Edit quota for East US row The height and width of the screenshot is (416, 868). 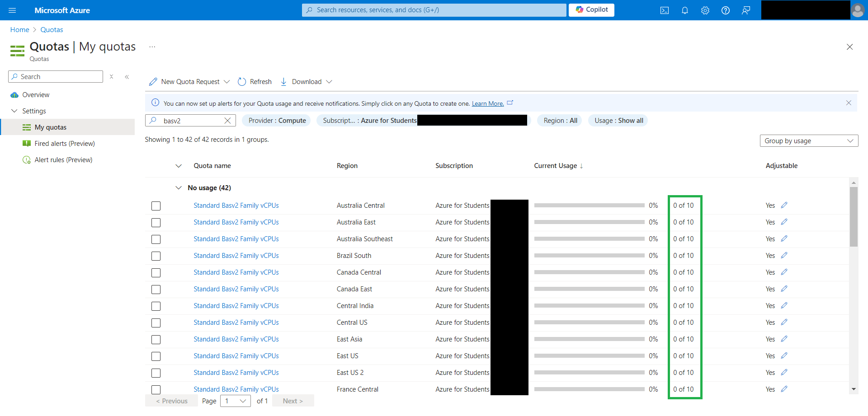pos(784,355)
